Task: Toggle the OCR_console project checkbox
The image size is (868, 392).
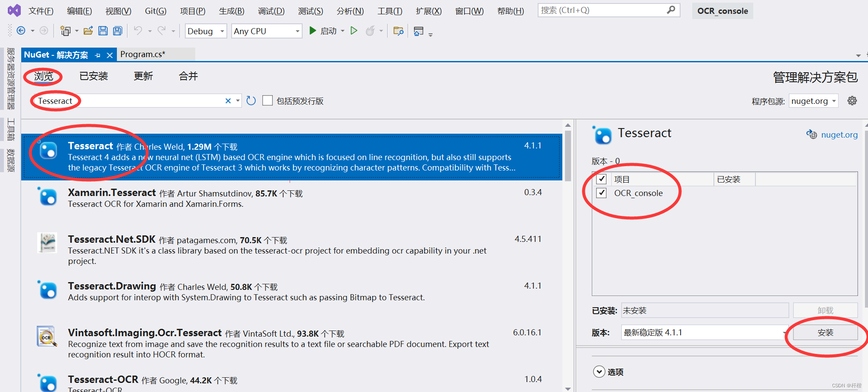Action: coord(601,193)
